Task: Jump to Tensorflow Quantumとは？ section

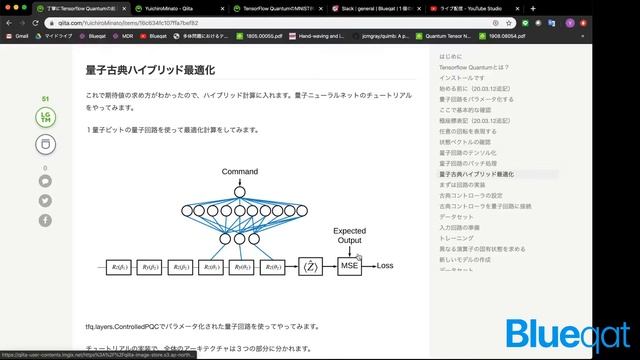Action: coord(474,67)
